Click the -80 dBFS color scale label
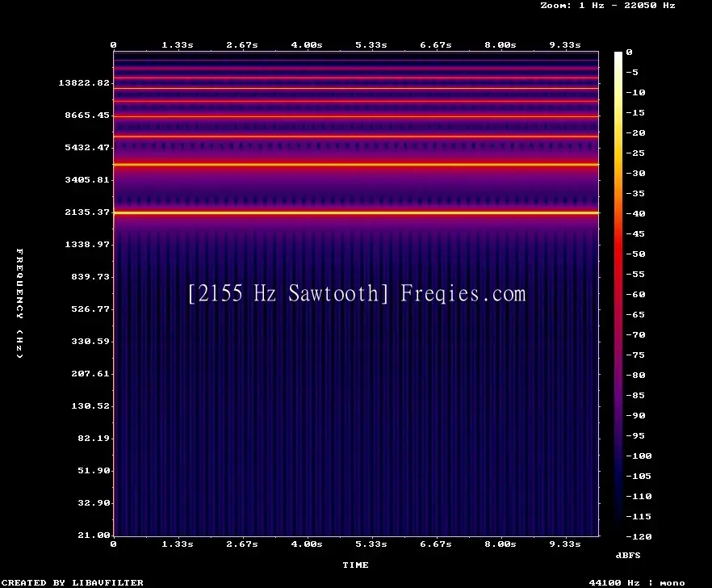Image resolution: width=712 pixels, height=588 pixels. [635, 376]
